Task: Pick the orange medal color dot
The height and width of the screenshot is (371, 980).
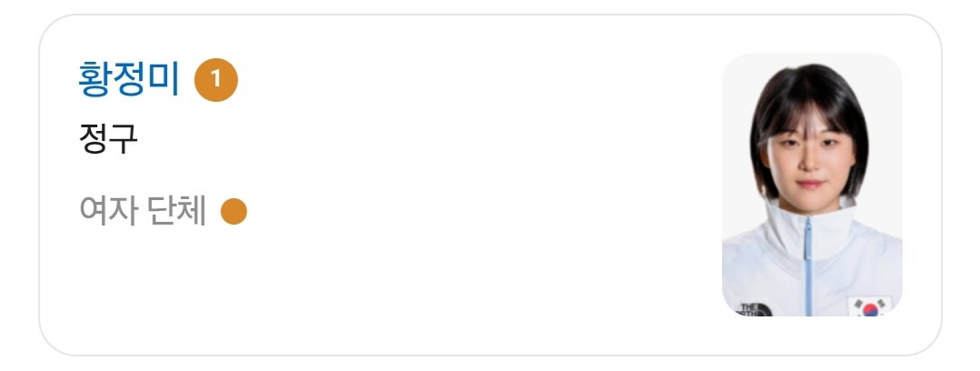Action: pos(233,211)
